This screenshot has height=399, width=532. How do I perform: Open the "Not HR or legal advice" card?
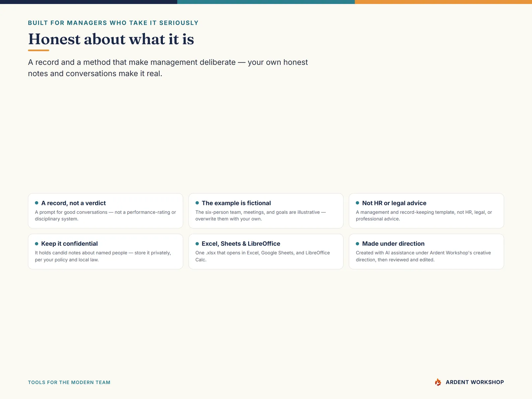pyautogui.click(x=426, y=211)
